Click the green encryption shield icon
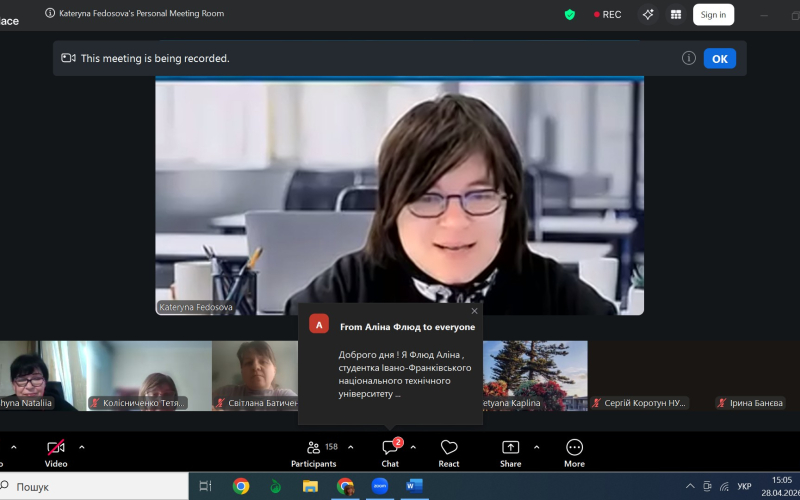The image size is (800, 500). pos(570,15)
